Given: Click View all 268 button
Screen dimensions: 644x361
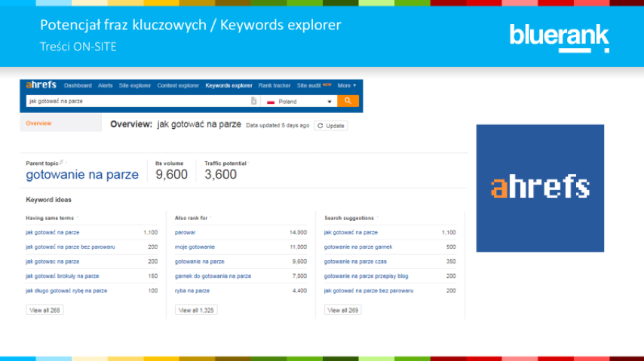Looking at the screenshot, I should coord(44,310).
